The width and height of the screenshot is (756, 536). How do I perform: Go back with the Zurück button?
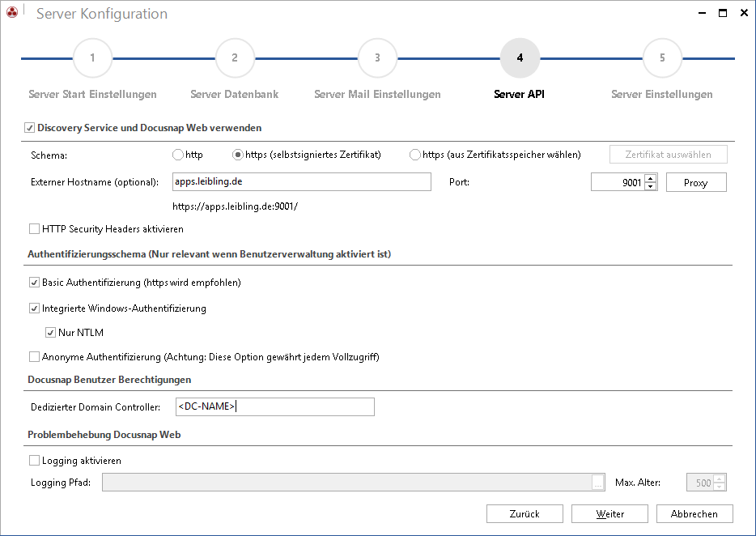coord(525,514)
